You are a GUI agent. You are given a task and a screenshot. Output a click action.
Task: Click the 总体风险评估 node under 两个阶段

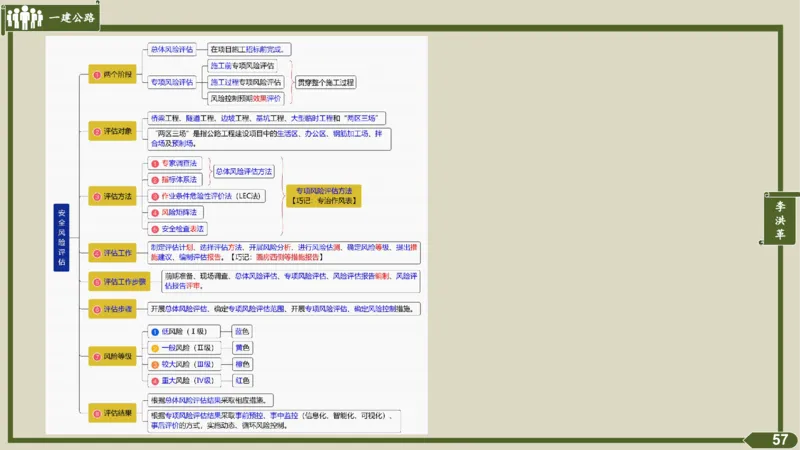coord(172,49)
